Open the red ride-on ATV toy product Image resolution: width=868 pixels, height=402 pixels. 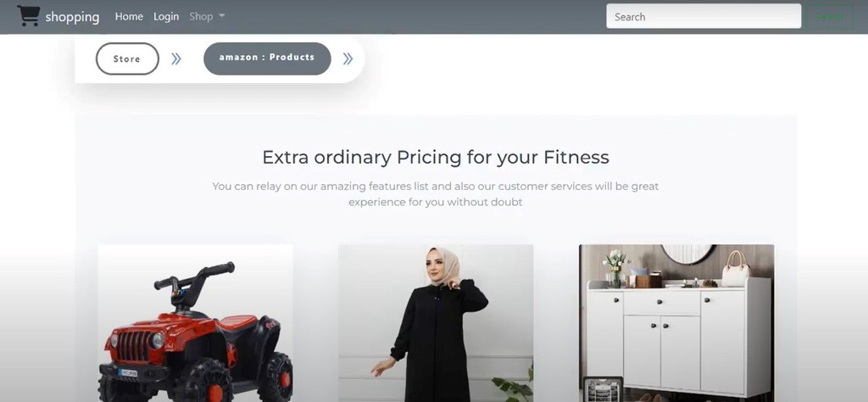click(196, 323)
